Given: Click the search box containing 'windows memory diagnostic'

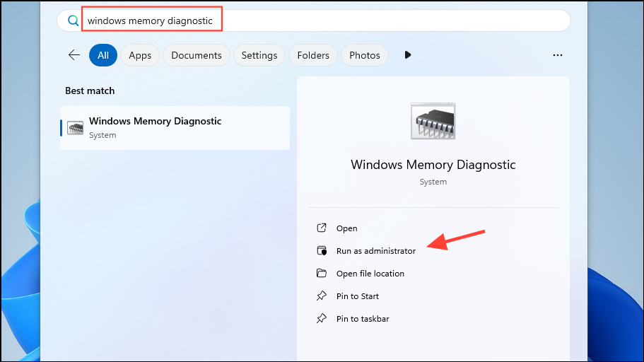Looking at the screenshot, I should point(314,21).
